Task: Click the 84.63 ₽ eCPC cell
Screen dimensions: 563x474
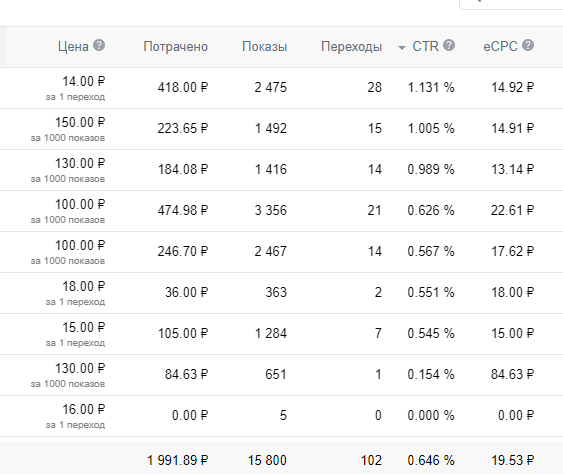Action: coord(512,375)
